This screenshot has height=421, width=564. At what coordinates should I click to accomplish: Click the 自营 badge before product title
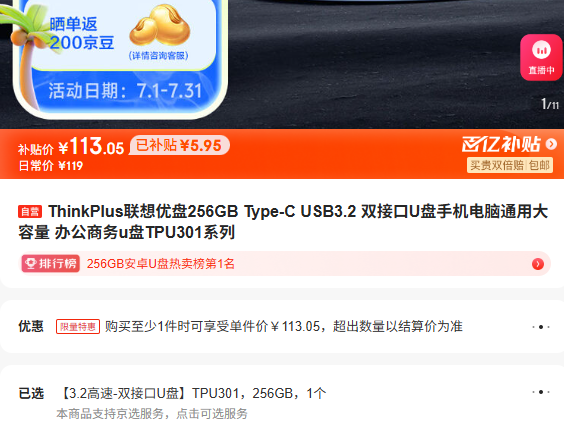tap(30, 212)
